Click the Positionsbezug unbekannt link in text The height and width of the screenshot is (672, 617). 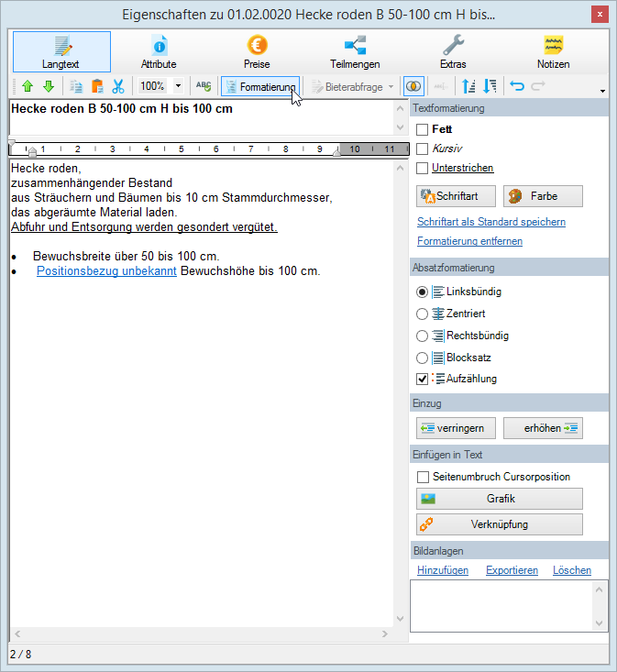(106, 271)
